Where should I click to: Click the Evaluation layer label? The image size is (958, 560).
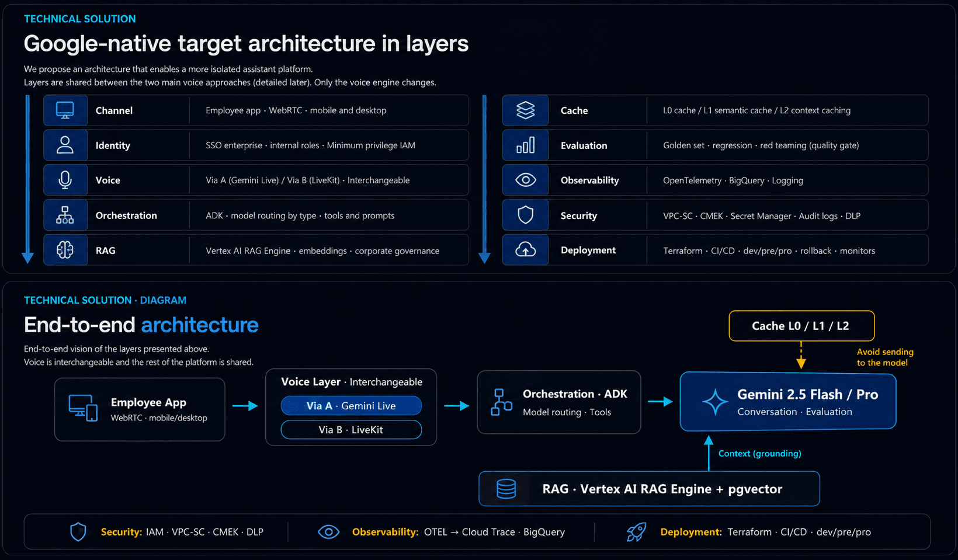click(x=584, y=145)
